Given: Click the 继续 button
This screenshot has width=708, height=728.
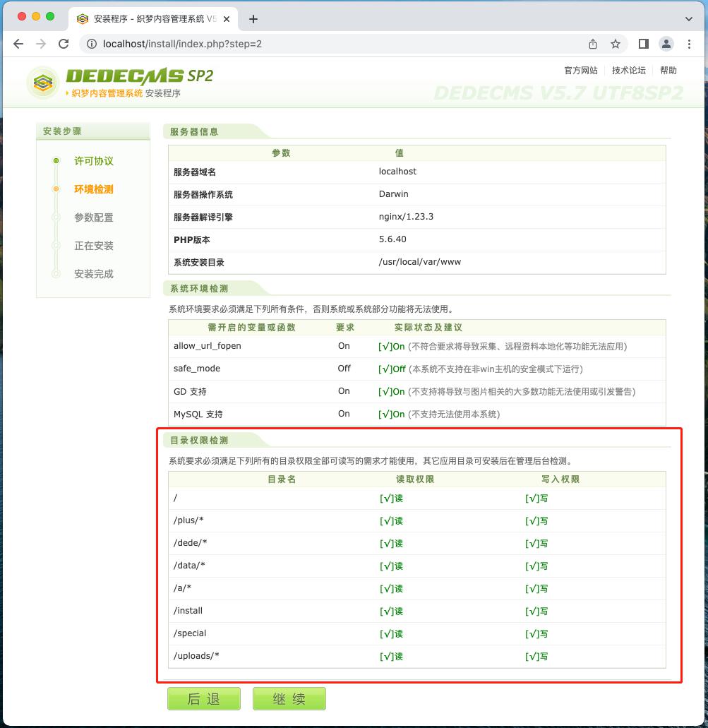Looking at the screenshot, I should 289,699.
